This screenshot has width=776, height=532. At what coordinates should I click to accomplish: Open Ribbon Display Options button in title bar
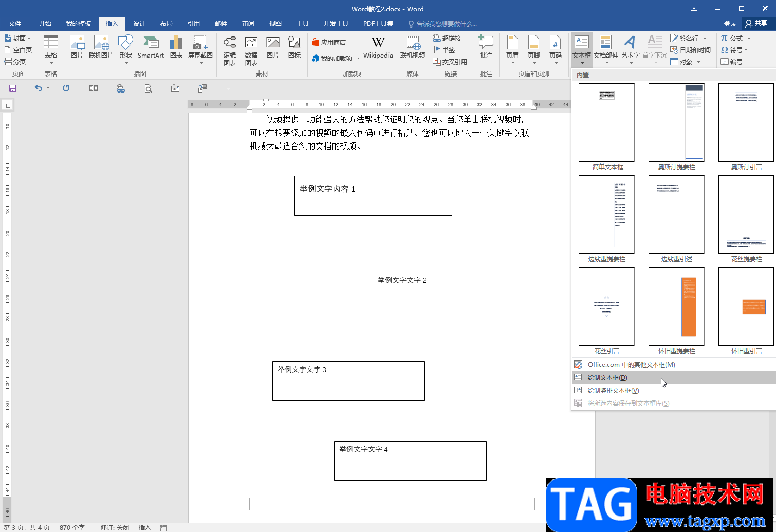[694, 9]
